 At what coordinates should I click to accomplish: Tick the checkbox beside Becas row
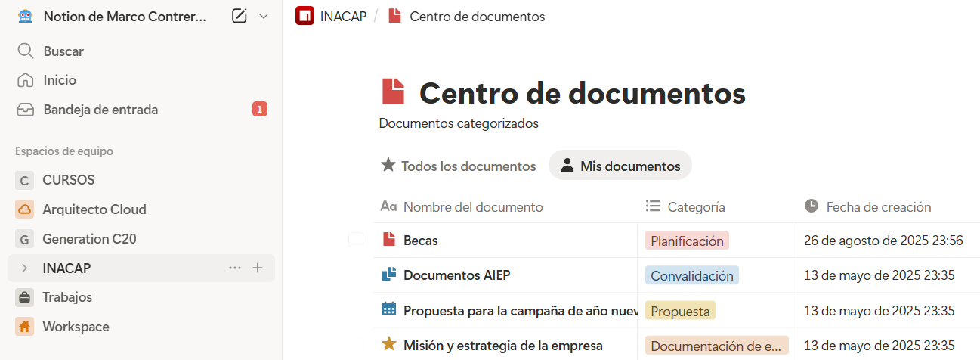(356, 241)
